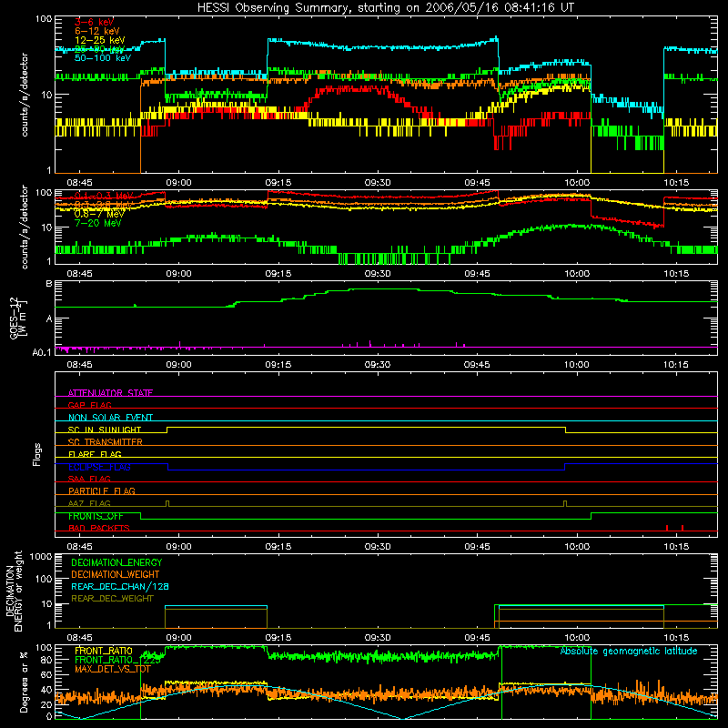The height and width of the screenshot is (728, 728).
Task: Select the ATTENUATOR_STATE flag label
Action: click(x=110, y=393)
